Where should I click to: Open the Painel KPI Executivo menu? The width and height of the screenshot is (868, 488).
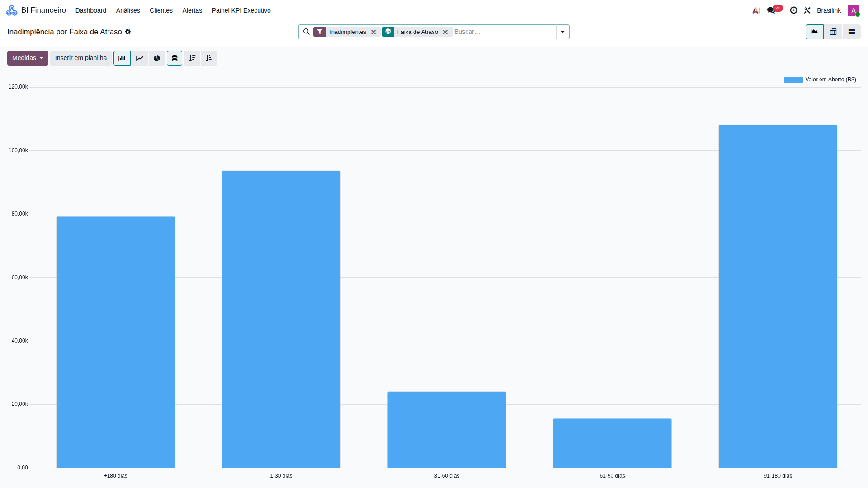241,10
